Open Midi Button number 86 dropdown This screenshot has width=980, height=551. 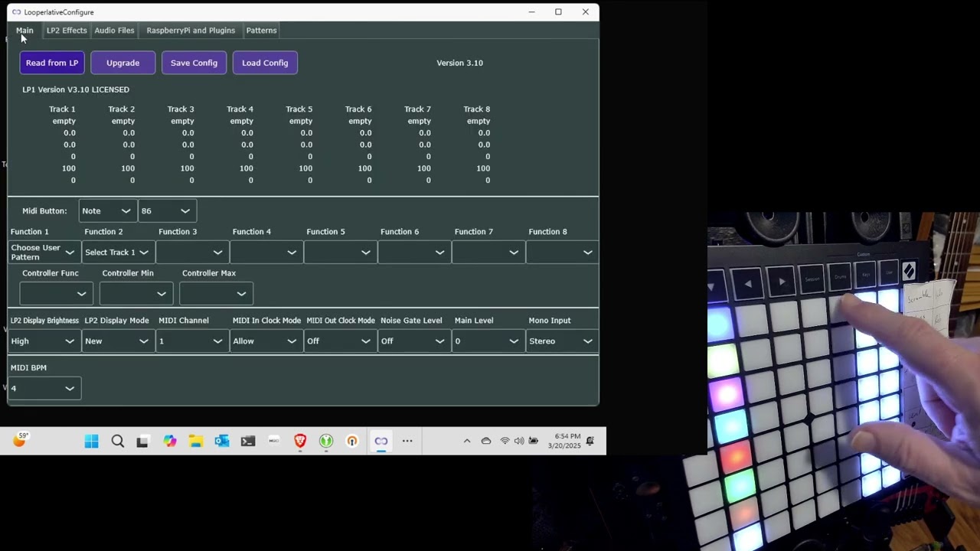point(166,211)
